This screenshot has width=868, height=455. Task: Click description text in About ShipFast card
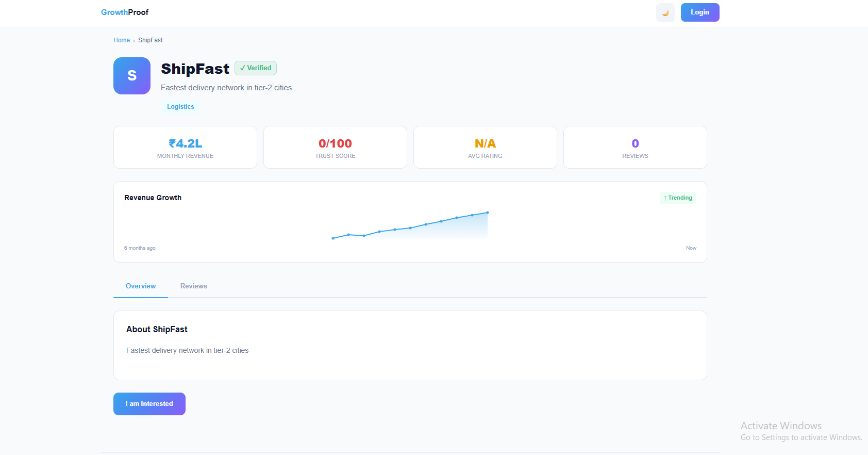tap(187, 350)
